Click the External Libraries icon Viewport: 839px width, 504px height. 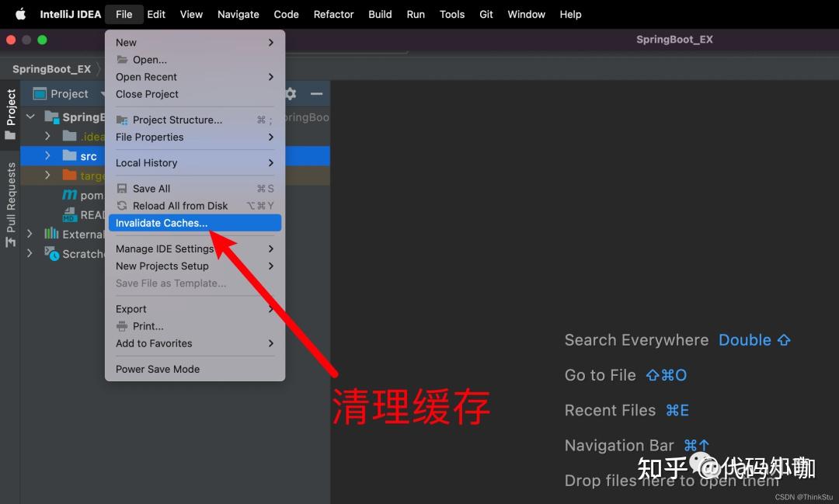click(x=51, y=233)
